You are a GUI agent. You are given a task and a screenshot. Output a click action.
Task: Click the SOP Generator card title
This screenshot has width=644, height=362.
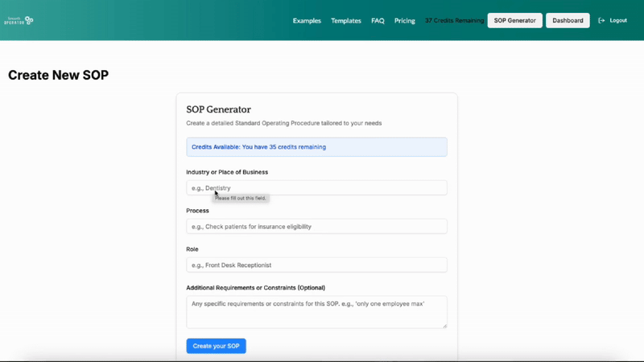coord(218,109)
